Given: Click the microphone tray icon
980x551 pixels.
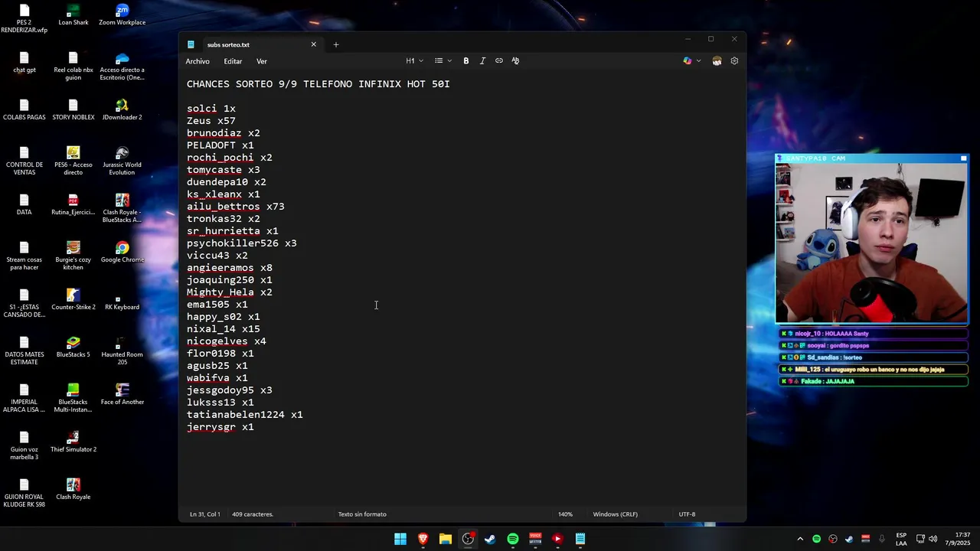Looking at the screenshot, I should coord(882,539).
